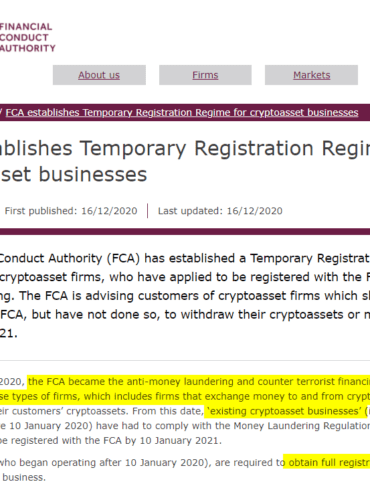Click the highlighted 'types of firms' line

[185, 396]
